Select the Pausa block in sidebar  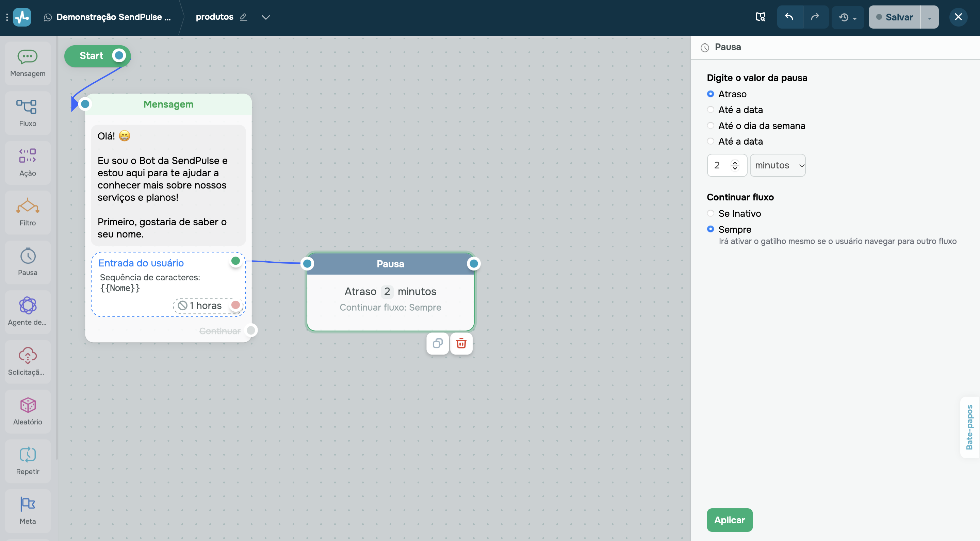tap(28, 262)
